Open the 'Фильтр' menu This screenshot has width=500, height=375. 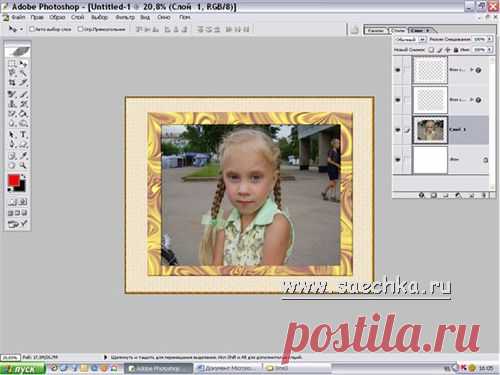click(x=125, y=17)
